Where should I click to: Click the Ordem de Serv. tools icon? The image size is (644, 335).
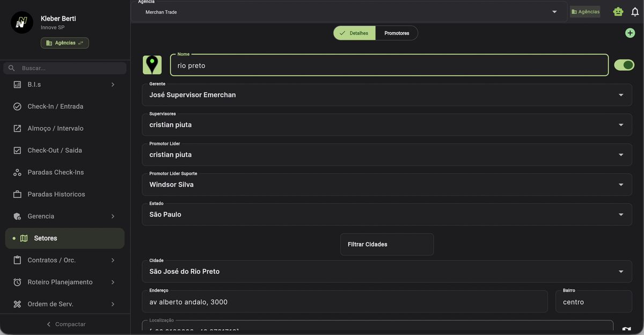click(17, 304)
